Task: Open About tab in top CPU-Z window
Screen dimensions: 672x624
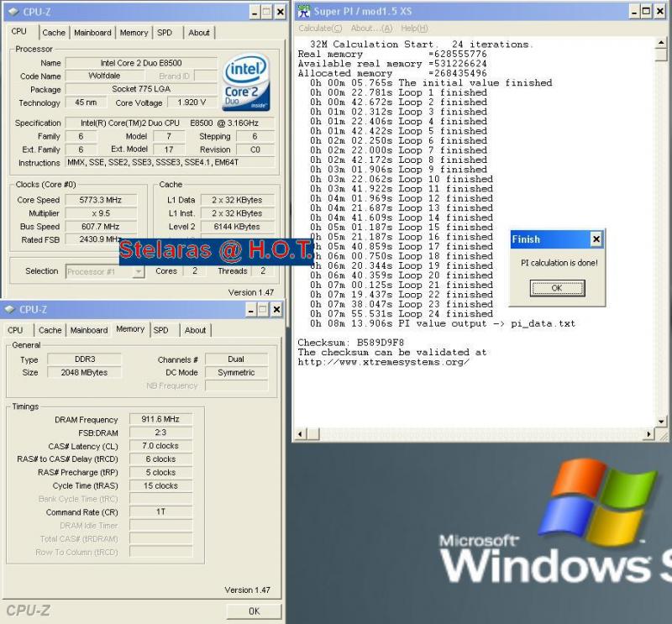Action: point(199,33)
